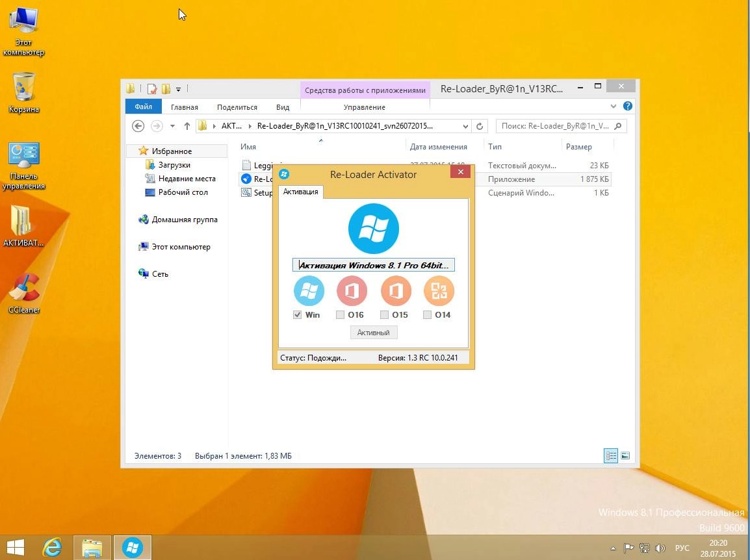Viewport: 750px width, 560px height.
Task: Click the Re-Loader Activator title bar icon
Action: (283, 174)
